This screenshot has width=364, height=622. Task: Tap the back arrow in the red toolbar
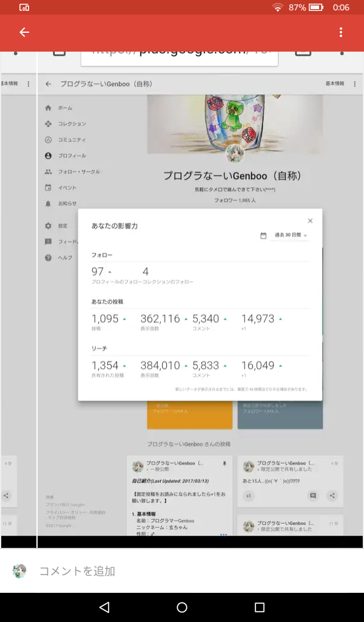click(x=24, y=32)
